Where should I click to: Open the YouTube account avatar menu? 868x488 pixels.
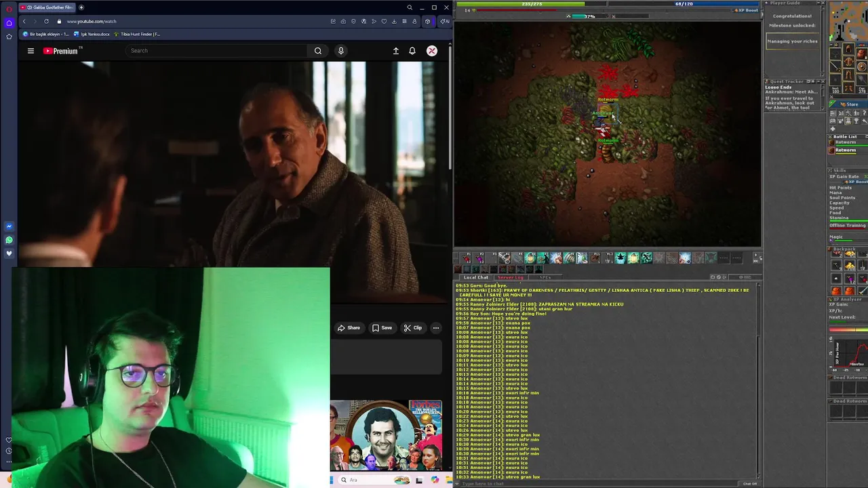pos(432,51)
